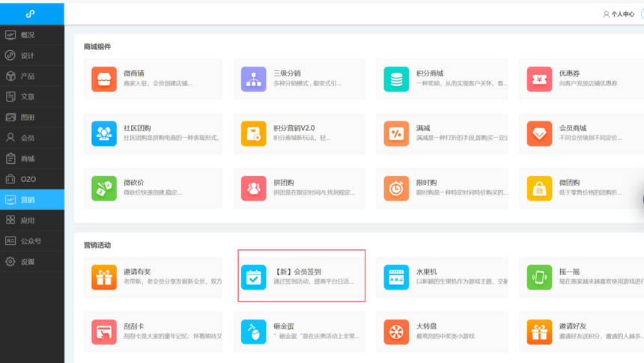The image size is (644, 363).
Task: Open the 水果机 slot machine icon
Action: (396, 277)
